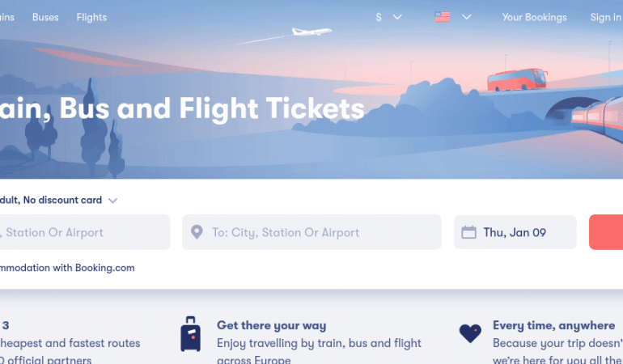Click the suitcase icon near Get there your way
The width and height of the screenshot is (623, 364).
(x=190, y=334)
